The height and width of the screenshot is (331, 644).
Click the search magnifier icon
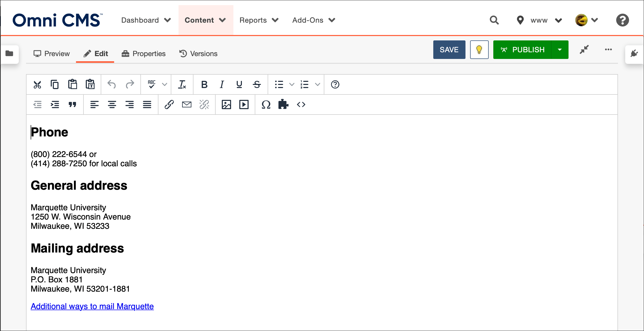point(494,20)
